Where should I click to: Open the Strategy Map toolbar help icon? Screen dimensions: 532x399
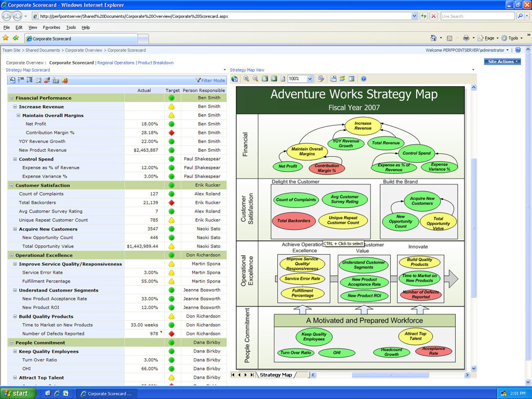(x=363, y=79)
